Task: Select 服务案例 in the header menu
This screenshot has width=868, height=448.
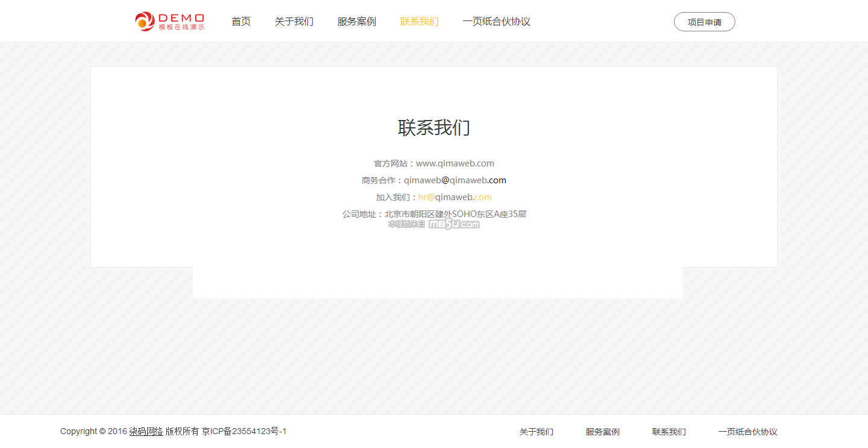Action: [x=357, y=22]
